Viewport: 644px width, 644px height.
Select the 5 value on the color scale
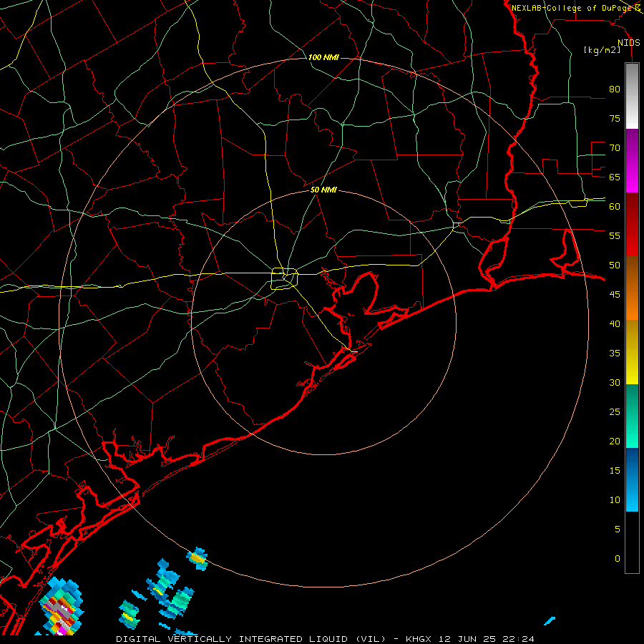click(x=618, y=529)
